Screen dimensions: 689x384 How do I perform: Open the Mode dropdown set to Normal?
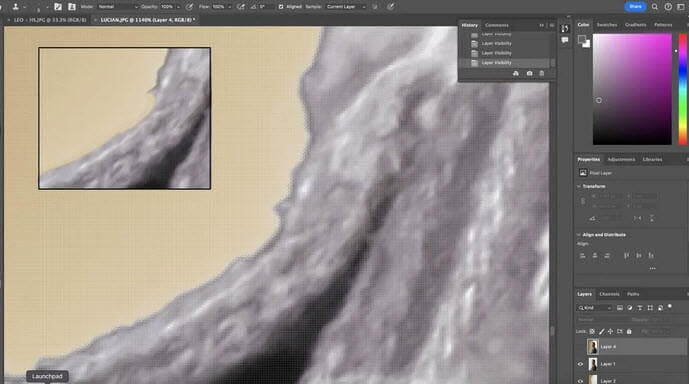[117, 7]
